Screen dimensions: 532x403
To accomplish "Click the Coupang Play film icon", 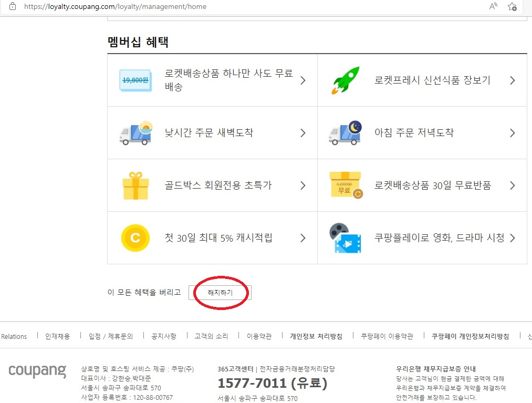I will click(x=345, y=238).
